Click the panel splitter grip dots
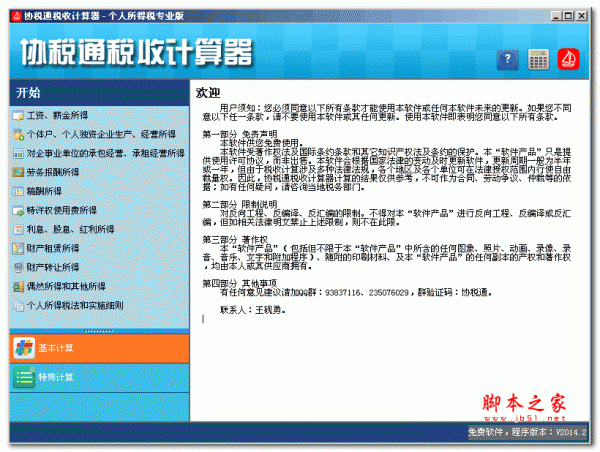Viewport: 600px width, 452px height. click(99, 331)
